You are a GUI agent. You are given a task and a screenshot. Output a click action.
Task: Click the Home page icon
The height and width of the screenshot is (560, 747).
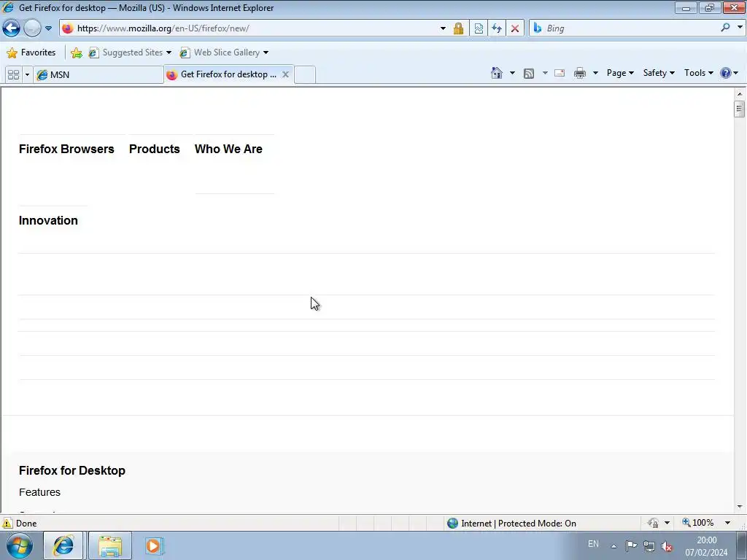[x=496, y=73]
